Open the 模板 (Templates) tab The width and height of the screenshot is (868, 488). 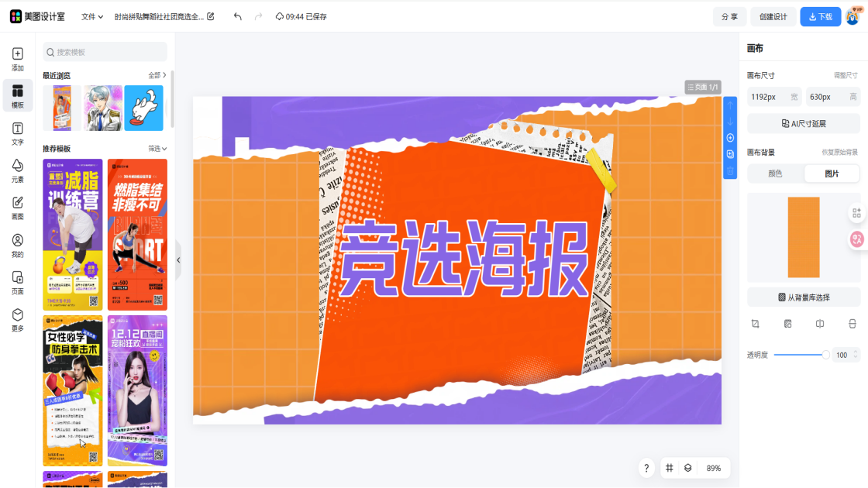pyautogui.click(x=17, y=95)
